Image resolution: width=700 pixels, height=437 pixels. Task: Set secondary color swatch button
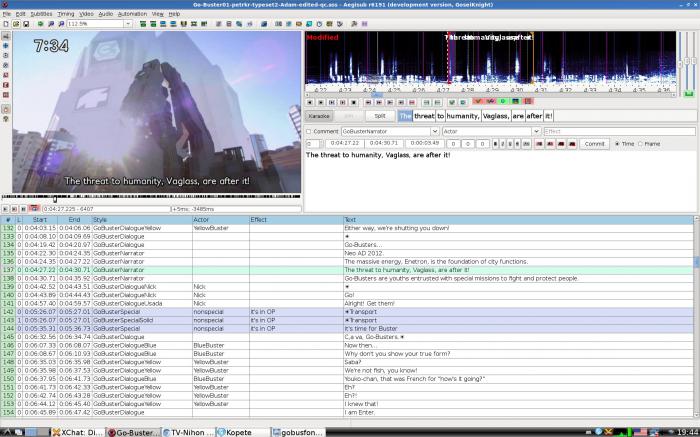click(550, 144)
